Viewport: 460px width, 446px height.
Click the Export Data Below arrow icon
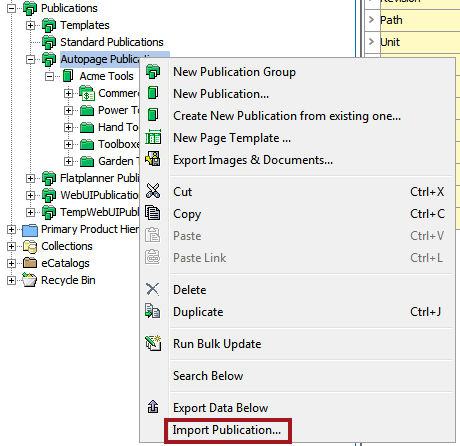pyautogui.click(x=153, y=407)
